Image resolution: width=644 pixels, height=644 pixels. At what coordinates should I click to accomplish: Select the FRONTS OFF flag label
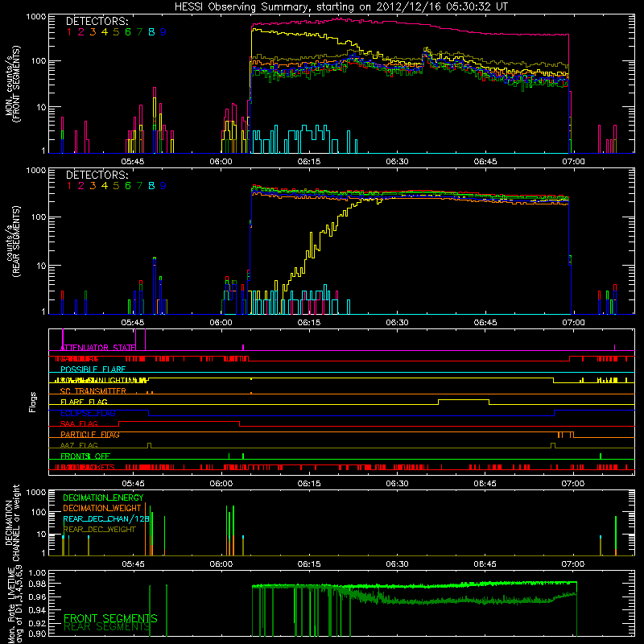pyautogui.click(x=85, y=456)
